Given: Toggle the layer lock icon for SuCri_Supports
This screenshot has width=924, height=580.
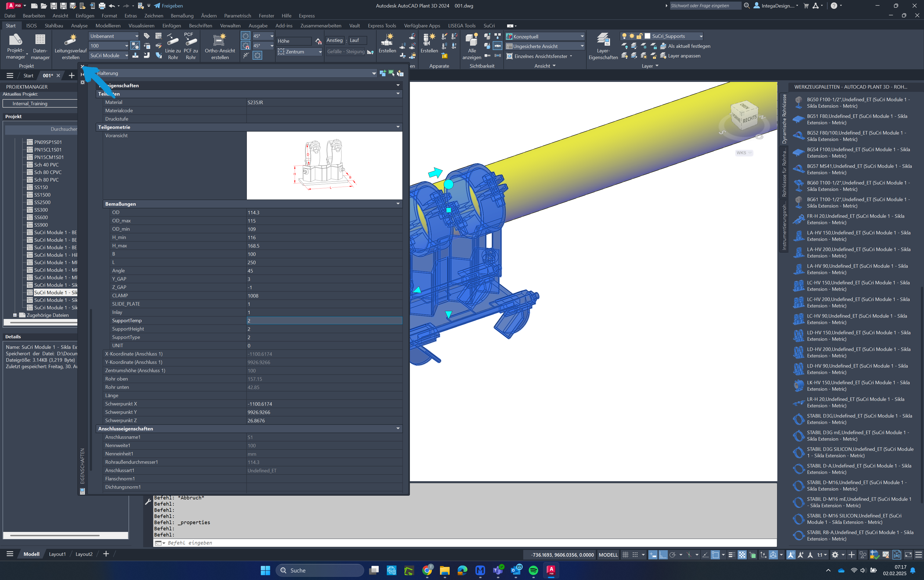Looking at the screenshot, I should 639,36.
